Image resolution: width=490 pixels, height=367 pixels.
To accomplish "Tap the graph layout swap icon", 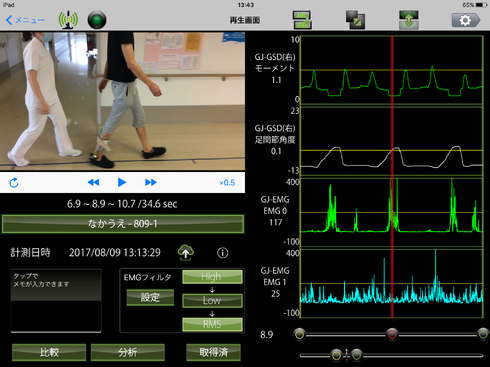I will coord(302,20).
